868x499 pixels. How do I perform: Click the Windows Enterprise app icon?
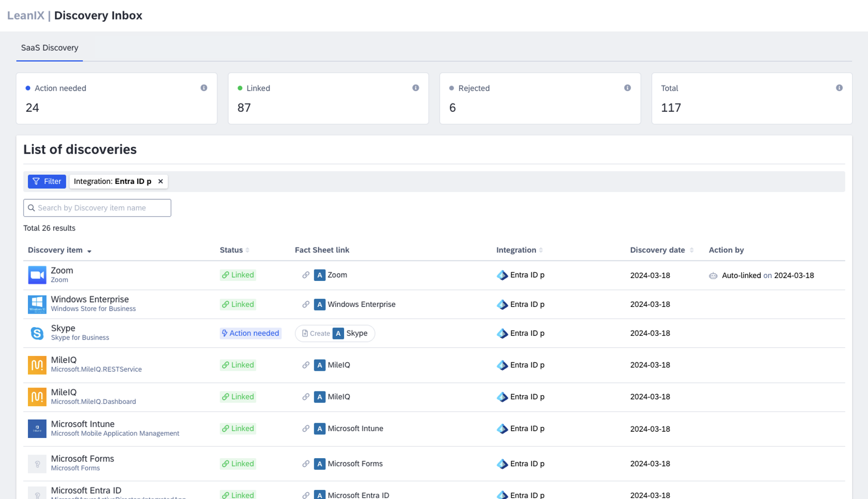coord(37,304)
